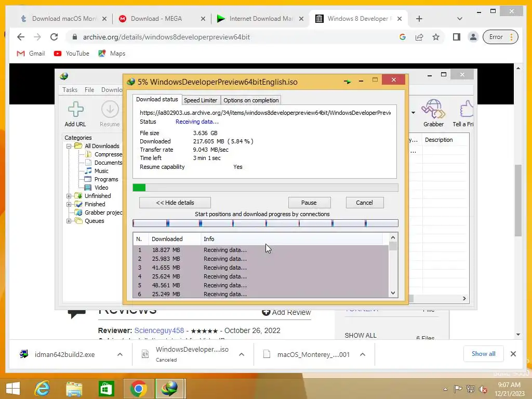Click Show all downloads button
This screenshot has height=399, width=532.
(484, 354)
